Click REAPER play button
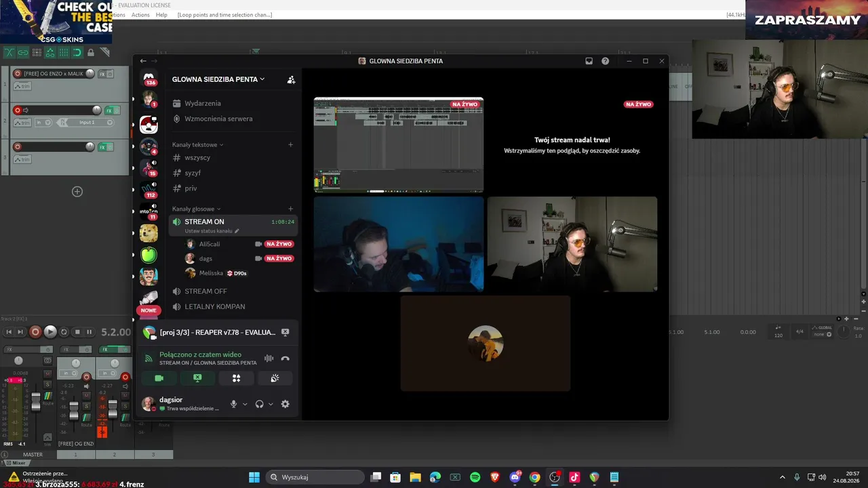Screen dimensions: 868x488 [50, 332]
